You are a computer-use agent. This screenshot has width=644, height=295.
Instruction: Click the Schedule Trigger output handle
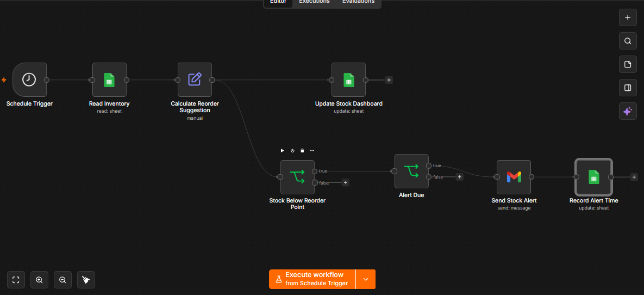pyautogui.click(x=47, y=80)
